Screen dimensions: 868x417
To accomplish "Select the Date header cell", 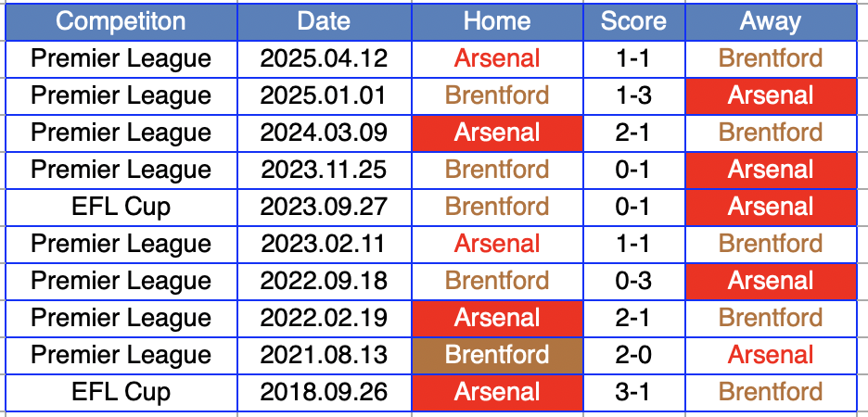I will point(324,21).
